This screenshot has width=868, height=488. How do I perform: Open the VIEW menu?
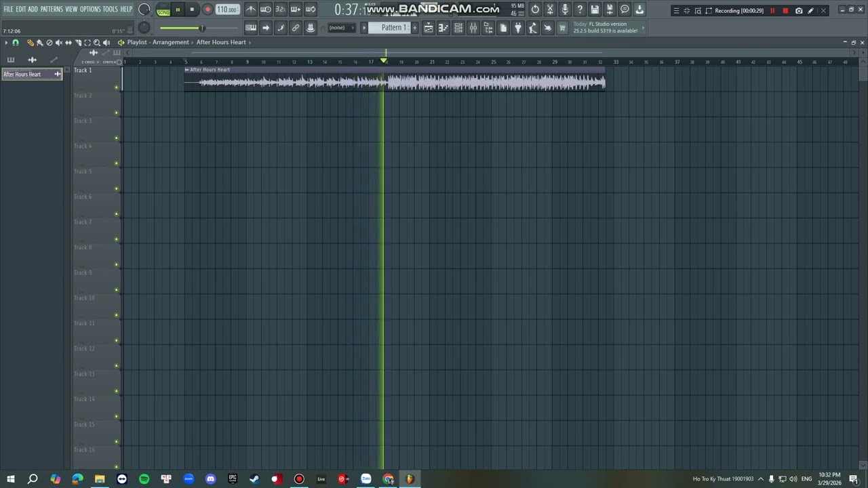71,9
